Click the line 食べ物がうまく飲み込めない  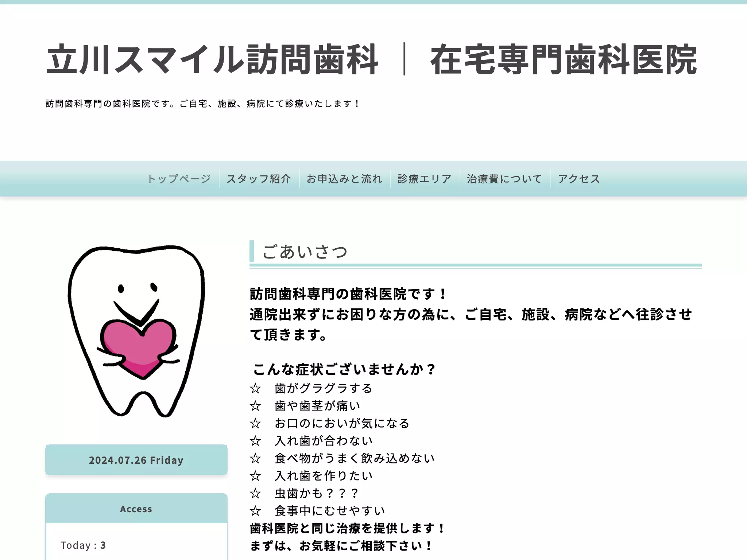point(355,458)
